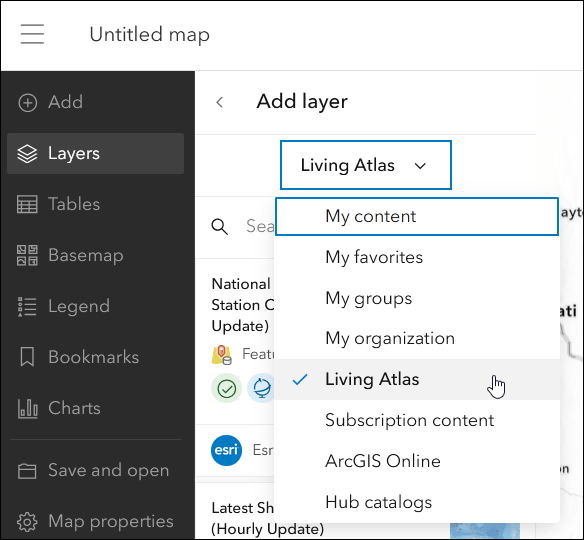
Task: Choose My content from the list
Action: pyautogui.click(x=417, y=216)
